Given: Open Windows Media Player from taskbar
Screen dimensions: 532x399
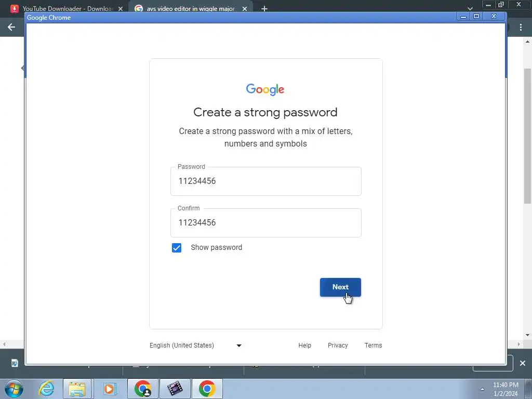Looking at the screenshot, I should pos(109,389).
